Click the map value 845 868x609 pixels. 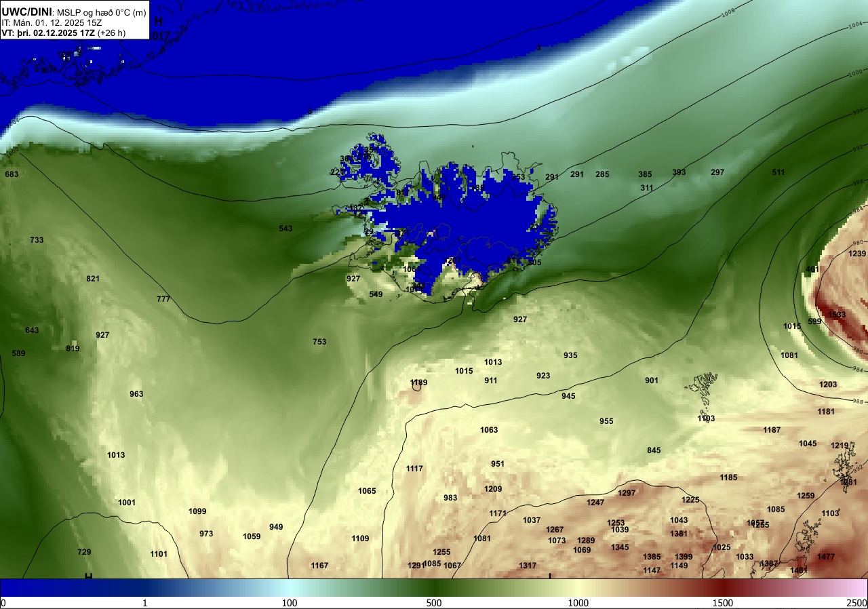click(x=654, y=450)
